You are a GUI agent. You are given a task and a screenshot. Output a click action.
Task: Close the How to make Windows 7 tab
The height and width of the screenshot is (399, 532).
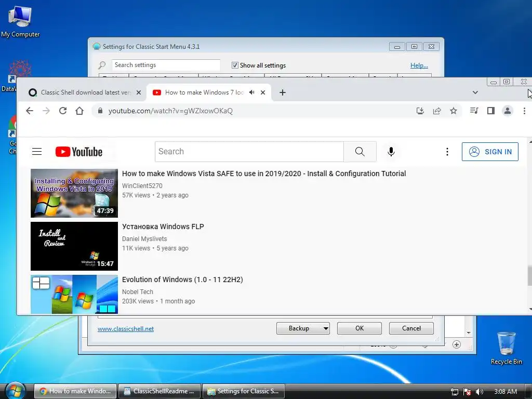click(263, 92)
